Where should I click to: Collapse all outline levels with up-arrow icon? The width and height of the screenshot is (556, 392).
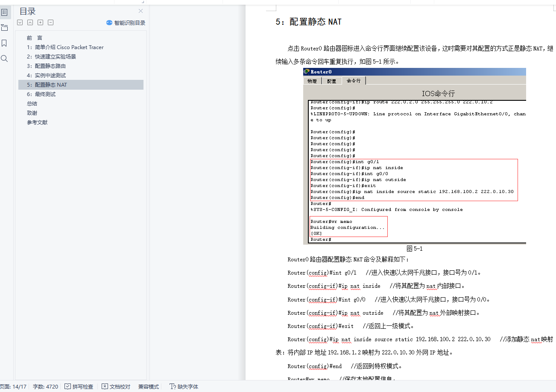tap(30, 22)
